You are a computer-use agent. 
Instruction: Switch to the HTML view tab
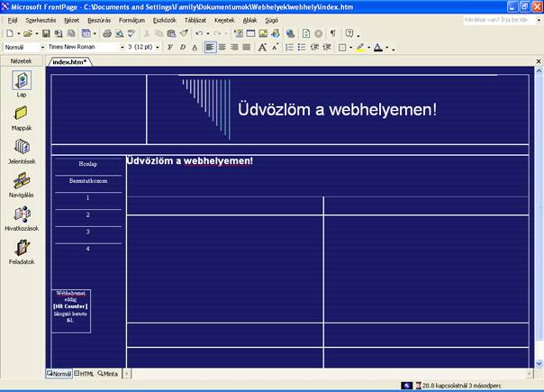pyautogui.click(x=85, y=373)
